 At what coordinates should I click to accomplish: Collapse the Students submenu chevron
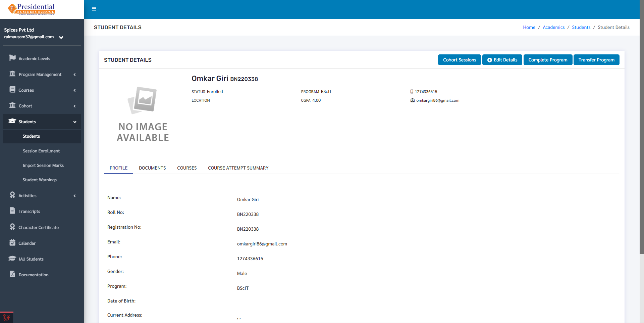click(x=74, y=122)
